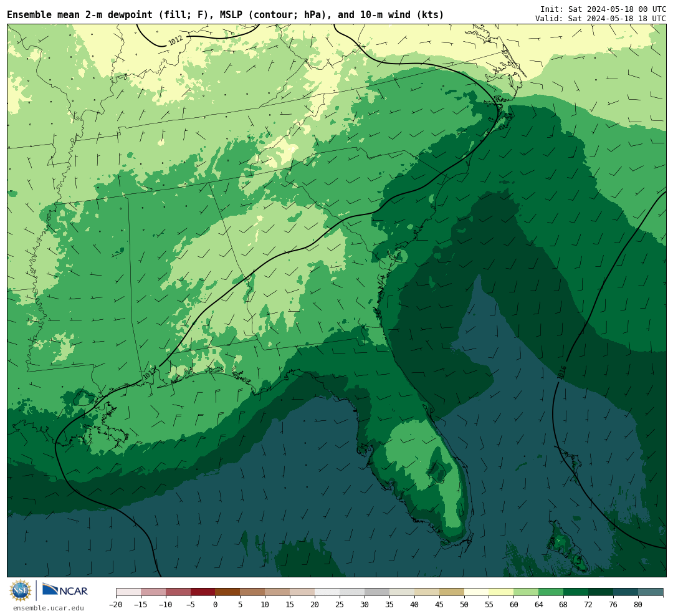Image resolution: width=673 pixels, height=616 pixels.
Task: Click the tan swatch between 45 and 50
Action: pos(452,592)
